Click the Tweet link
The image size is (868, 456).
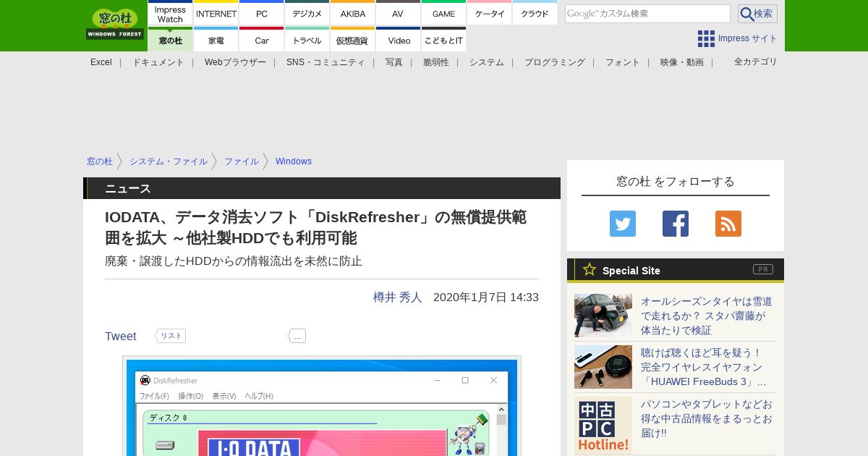click(x=121, y=336)
